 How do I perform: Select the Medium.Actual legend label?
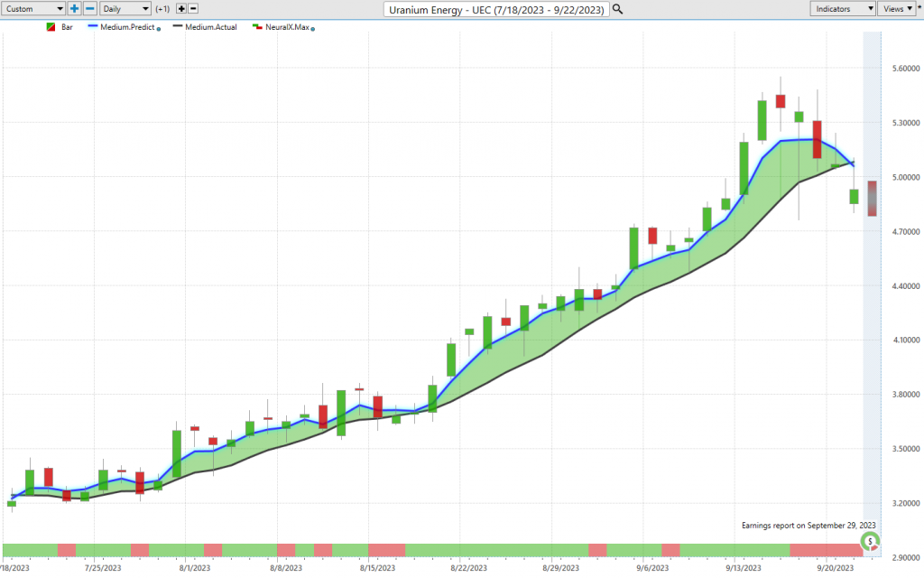(211, 27)
